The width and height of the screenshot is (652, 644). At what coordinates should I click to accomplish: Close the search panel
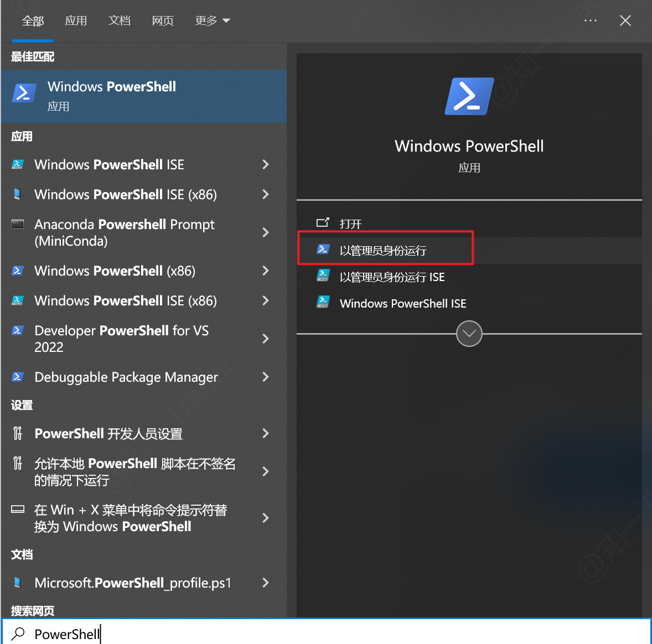click(625, 20)
